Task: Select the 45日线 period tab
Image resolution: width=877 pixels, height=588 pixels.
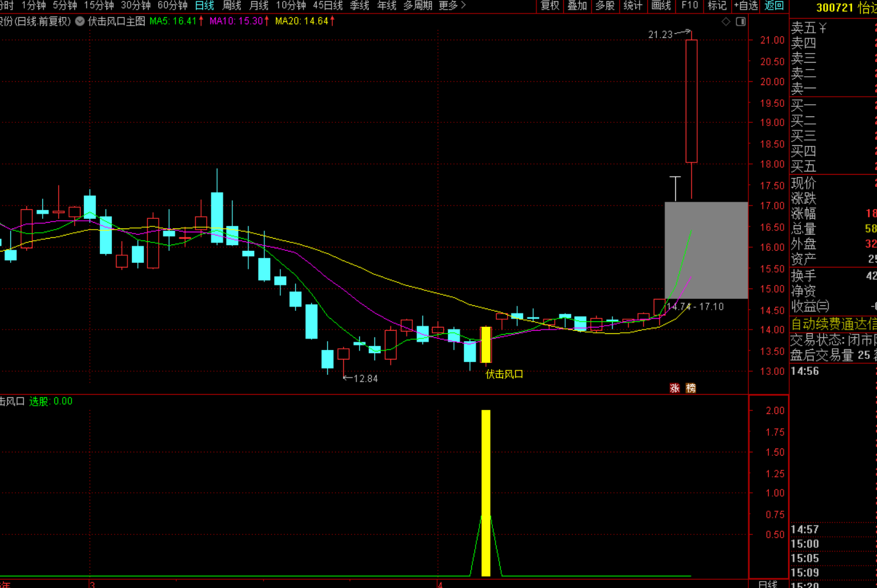Action: coord(328,6)
